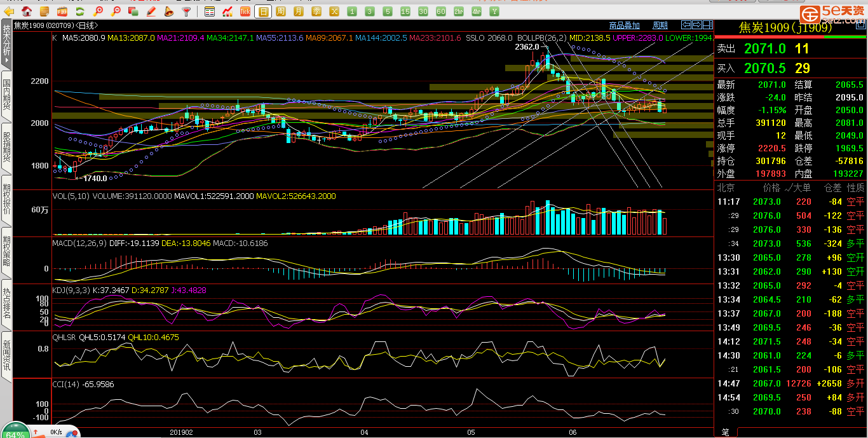This screenshot has width=868, height=438.
Task: Click the 1740.0 low price marker
Action: 95,179
